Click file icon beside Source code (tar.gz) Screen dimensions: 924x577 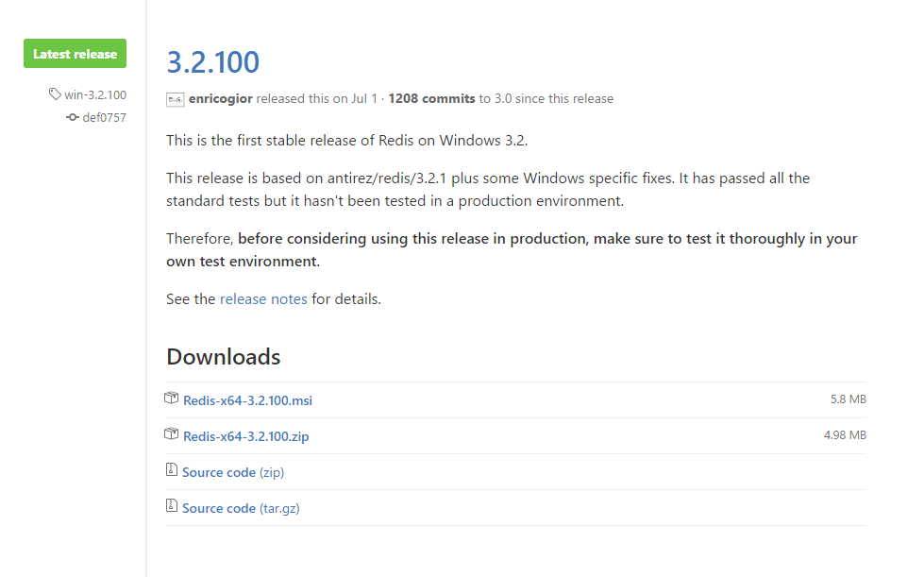click(172, 506)
